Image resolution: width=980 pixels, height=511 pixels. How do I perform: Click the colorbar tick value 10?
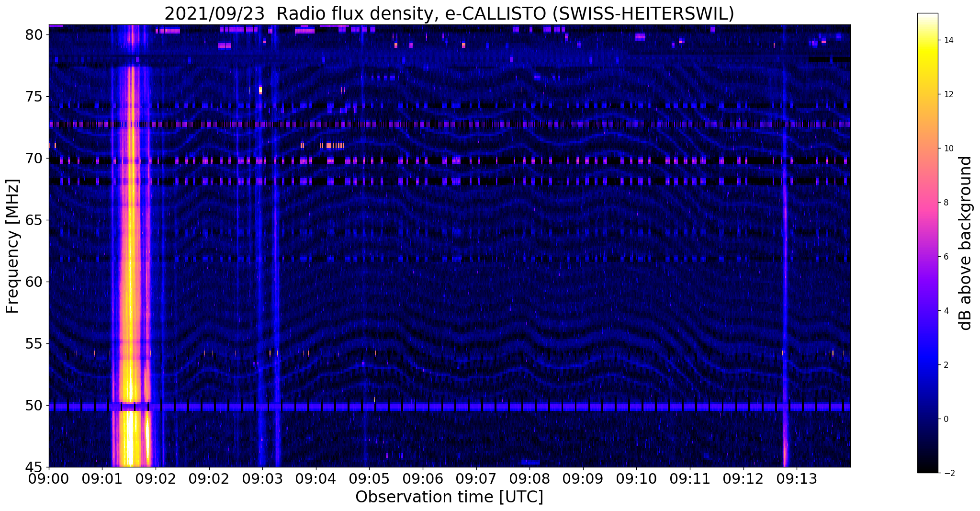pyautogui.click(x=948, y=148)
